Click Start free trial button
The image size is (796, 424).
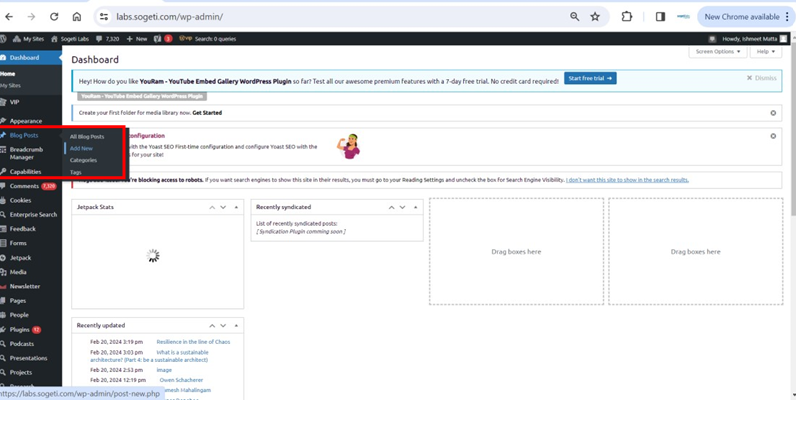[x=590, y=78]
